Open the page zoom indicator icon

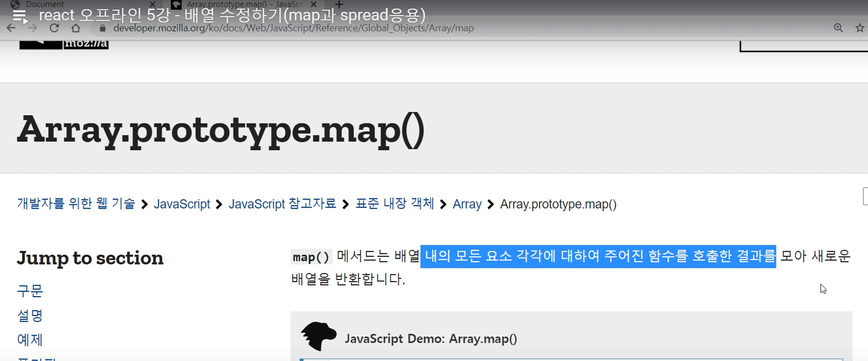[x=838, y=28]
